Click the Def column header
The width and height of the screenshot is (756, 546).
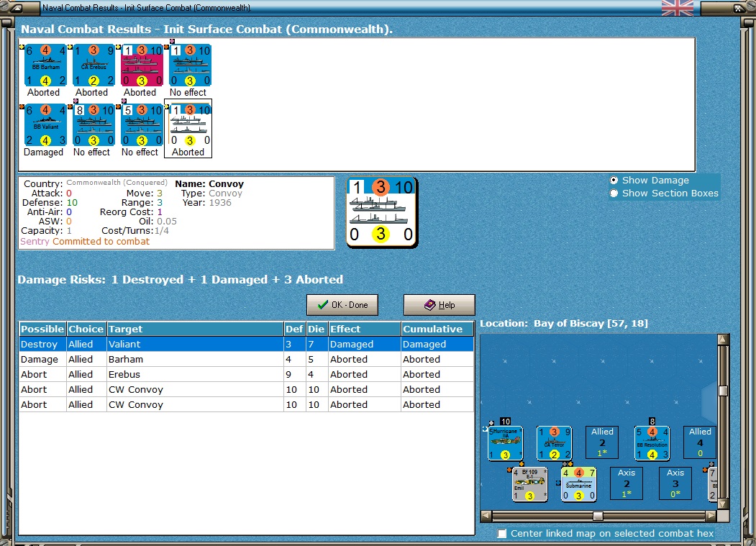pyautogui.click(x=295, y=329)
